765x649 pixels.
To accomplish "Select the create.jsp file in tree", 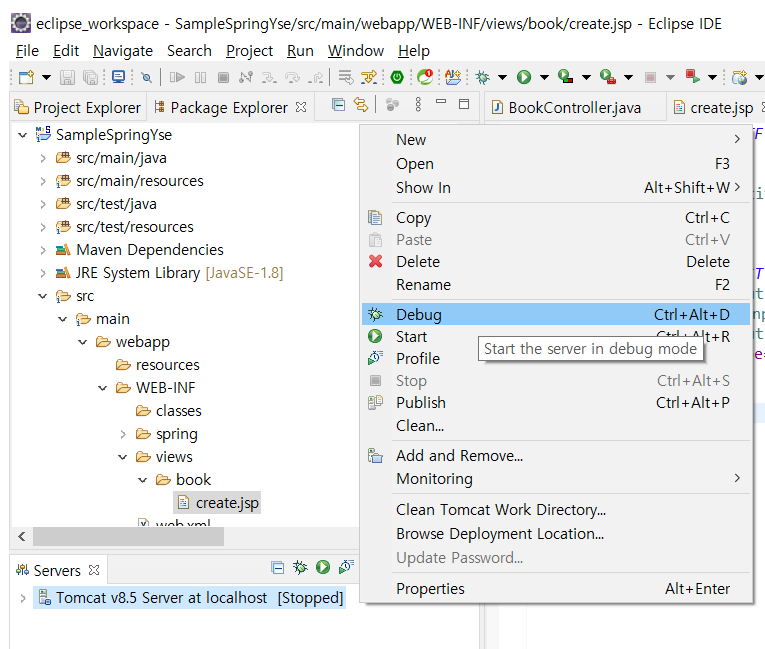I will (x=218, y=503).
